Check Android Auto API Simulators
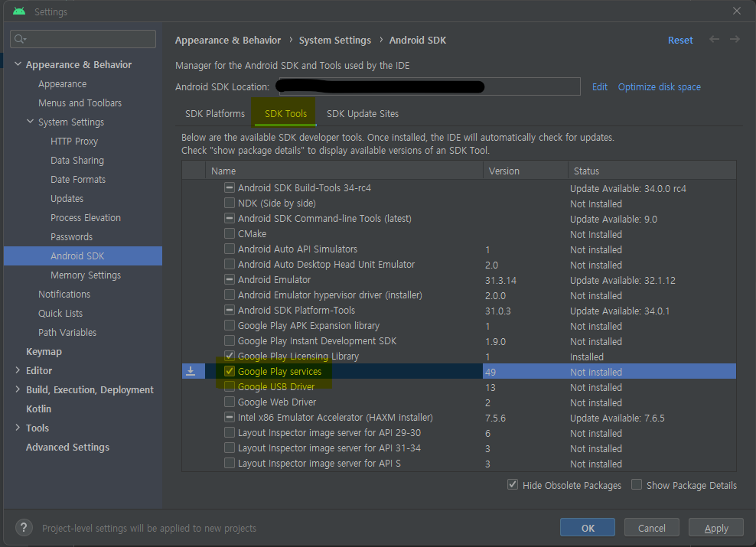 [230, 249]
